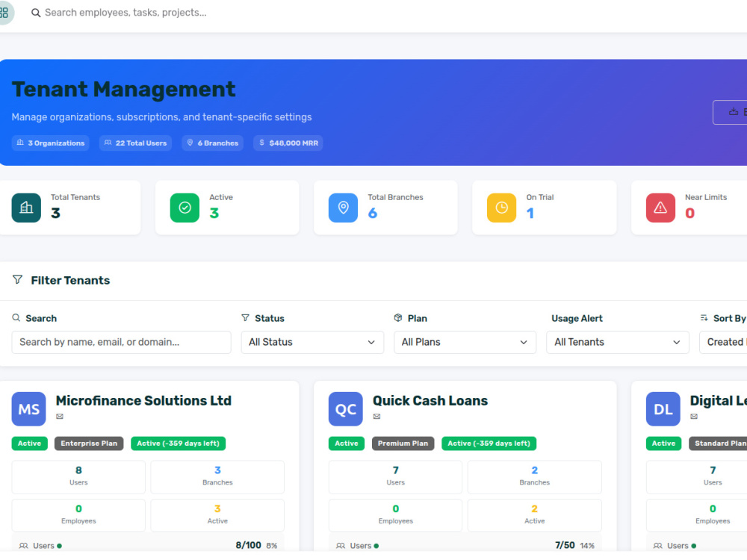Click the 2 Branches tile on Quick Cash card
747x560 pixels.
[x=535, y=477]
